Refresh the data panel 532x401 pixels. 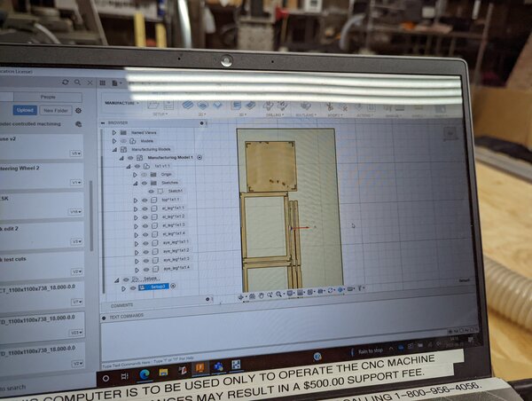click(66, 83)
